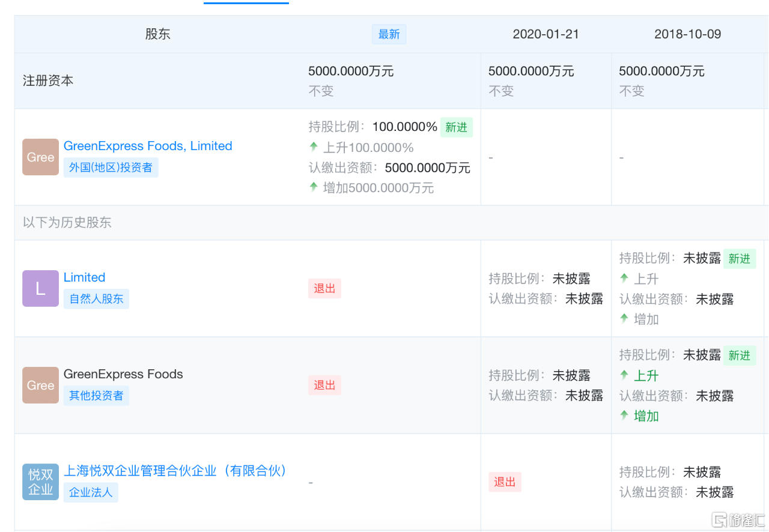Click 认缴出资额 5000.0000万元 value
Image resolution: width=769 pixels, height=532 pixels.
[x=427, y=168]
